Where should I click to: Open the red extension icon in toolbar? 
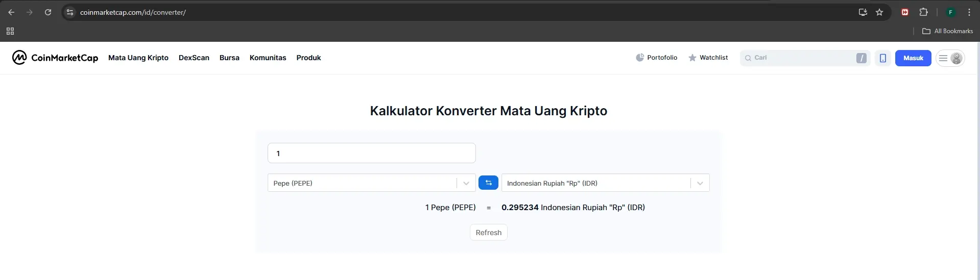(x=905, y=12)
